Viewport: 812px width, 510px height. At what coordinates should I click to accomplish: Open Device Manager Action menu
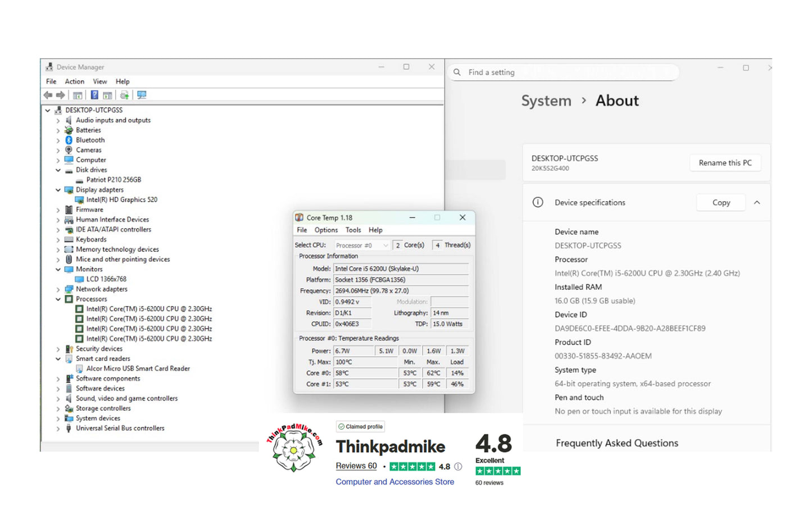point(74,81)
